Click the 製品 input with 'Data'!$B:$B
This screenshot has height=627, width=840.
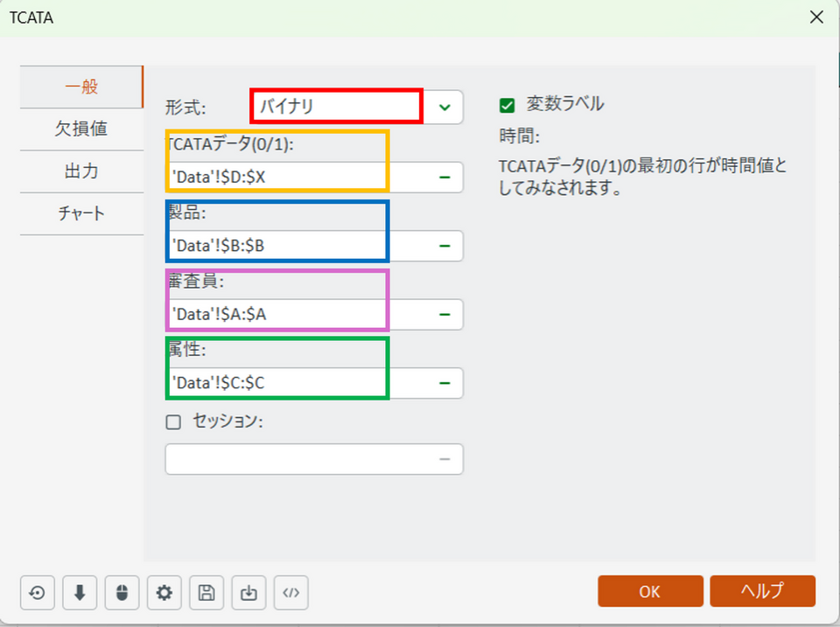(x=314, y=246)
